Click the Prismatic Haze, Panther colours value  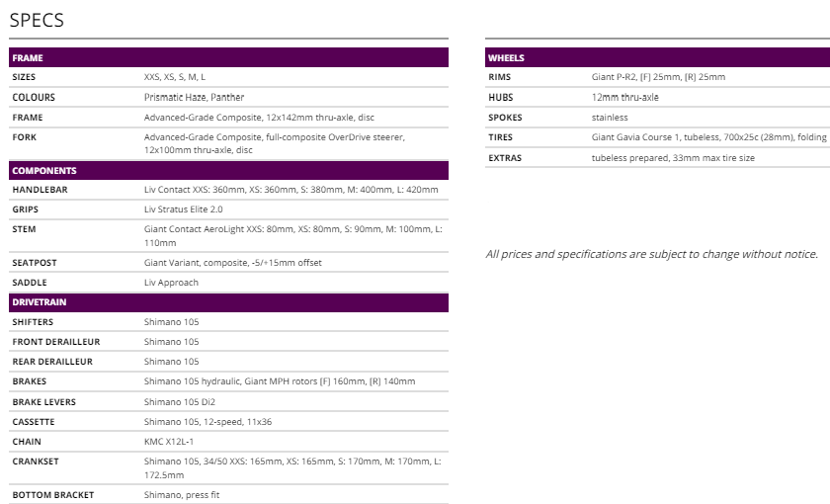click(194, 97)
